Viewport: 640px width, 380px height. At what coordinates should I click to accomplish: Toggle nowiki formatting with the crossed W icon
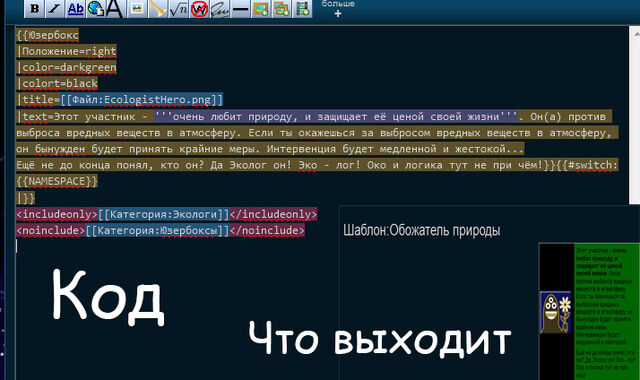click(199, 9)
